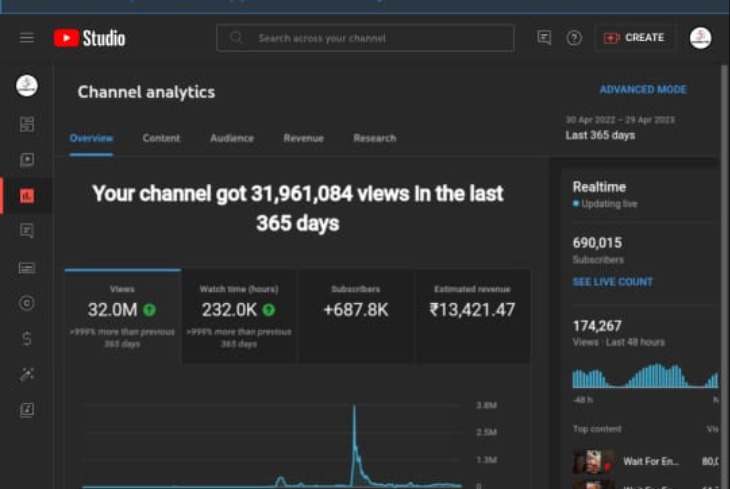Switch to the Content tab
Image resolution: width=730 pixels, height=489 pixels.
(161, 138)
